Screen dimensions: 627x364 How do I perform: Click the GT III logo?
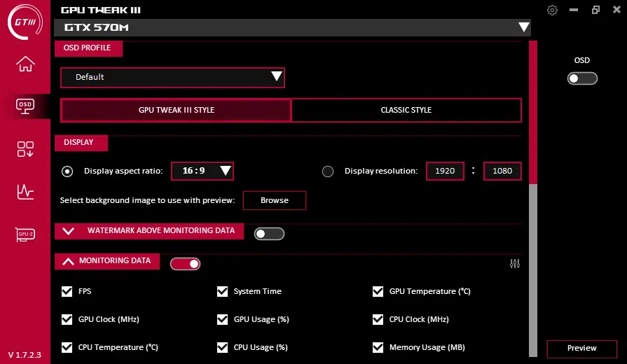tap(25, 22)
